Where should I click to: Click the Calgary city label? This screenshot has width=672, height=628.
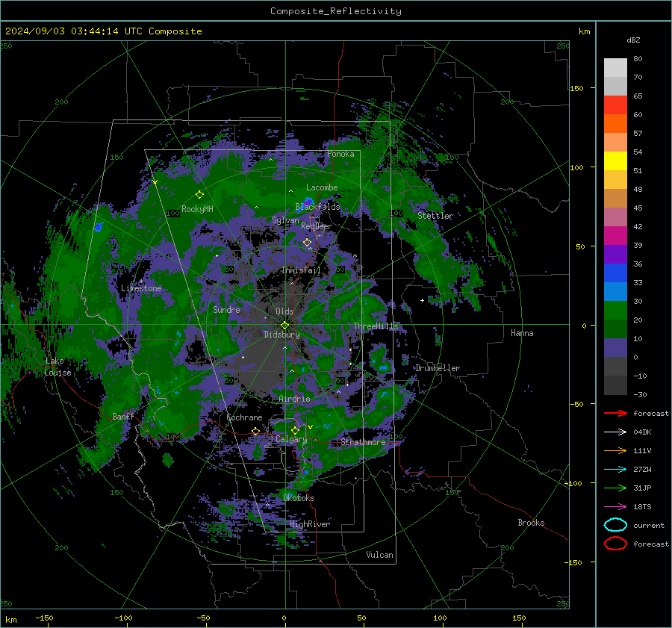point(291,439)
